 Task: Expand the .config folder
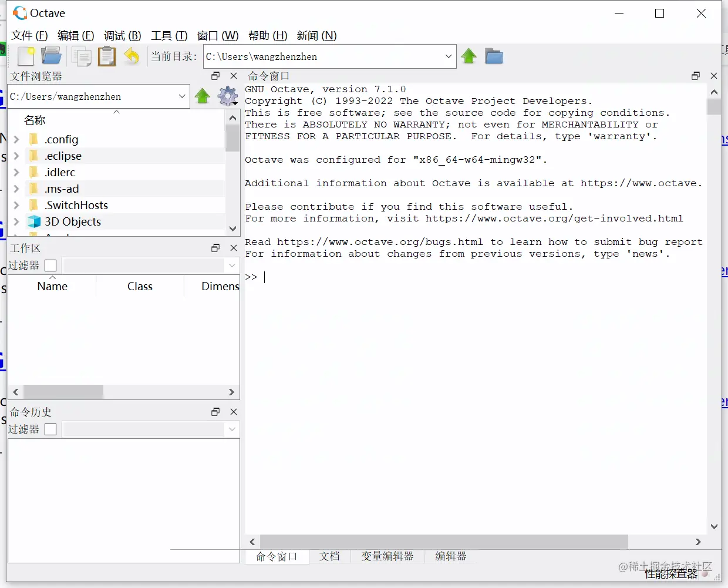(x=16, y=139)
